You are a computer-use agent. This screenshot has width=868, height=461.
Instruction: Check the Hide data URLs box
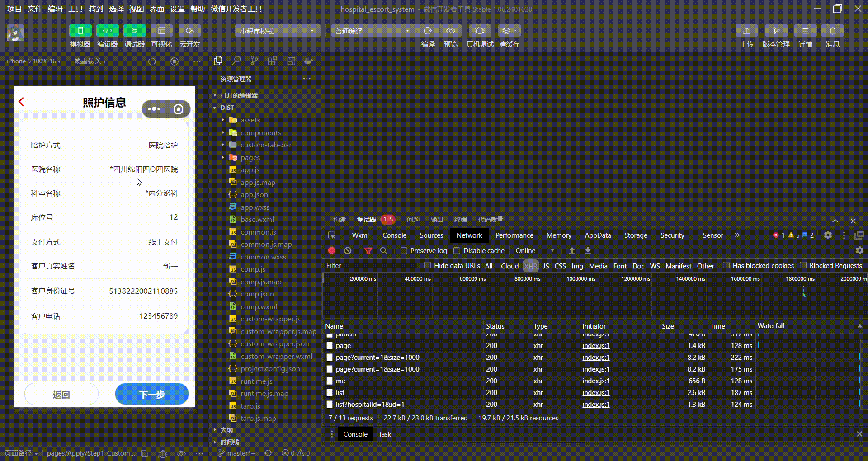pos(427,265)
